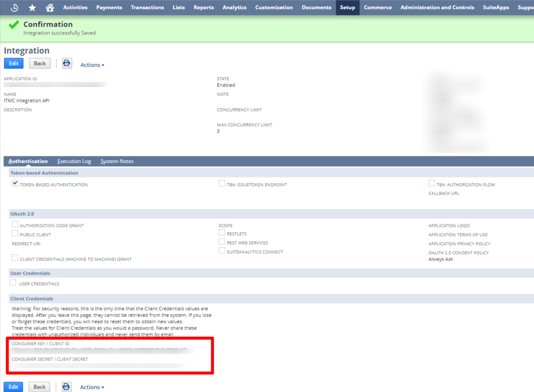The height and width of the screenshot is (392, 534).
Task: Toggle Token-Based Authentication checkbox
Action: click(x=15, y=183)
